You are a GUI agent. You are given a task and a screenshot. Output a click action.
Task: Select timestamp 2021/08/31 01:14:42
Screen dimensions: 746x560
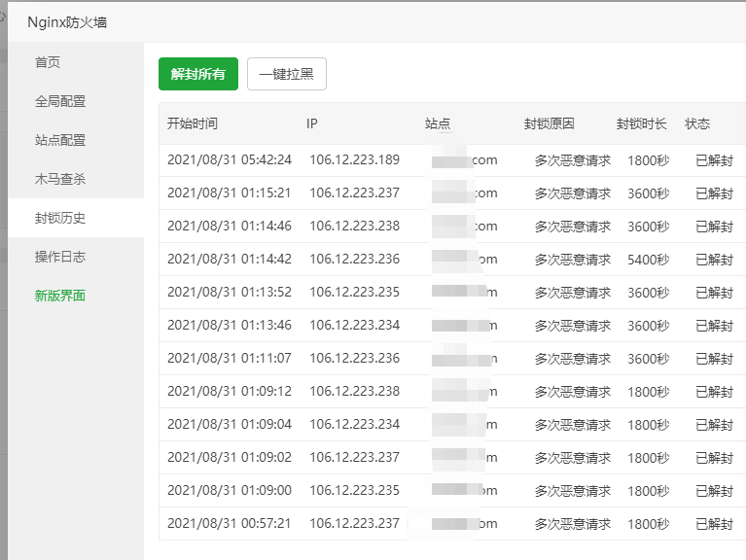[230, 259]
